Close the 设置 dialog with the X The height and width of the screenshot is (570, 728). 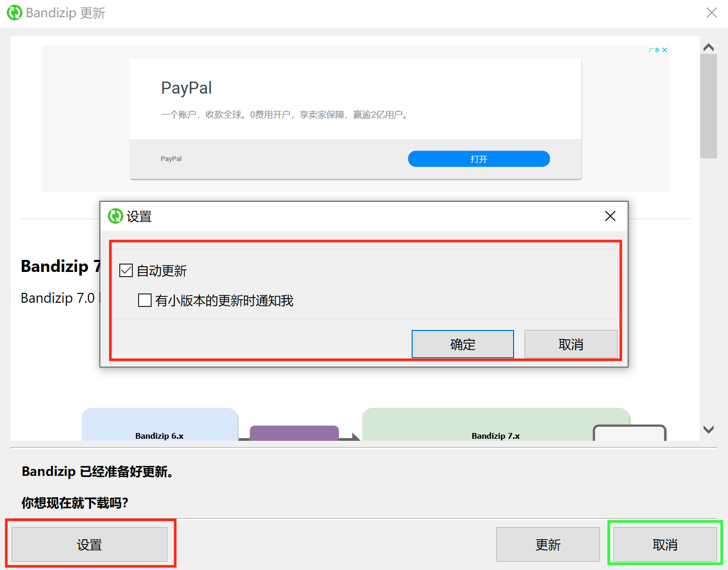610,216
